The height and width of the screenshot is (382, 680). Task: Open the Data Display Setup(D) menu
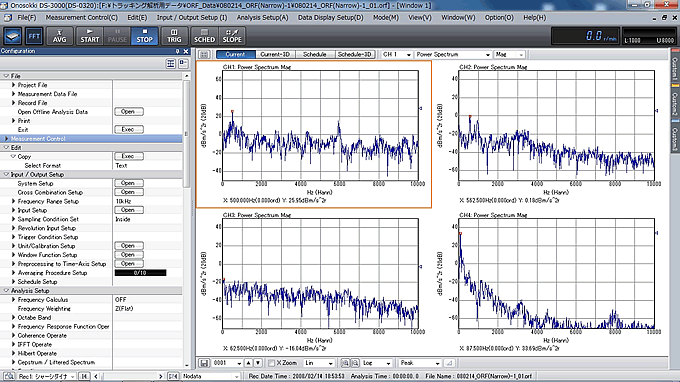(330, 18)
